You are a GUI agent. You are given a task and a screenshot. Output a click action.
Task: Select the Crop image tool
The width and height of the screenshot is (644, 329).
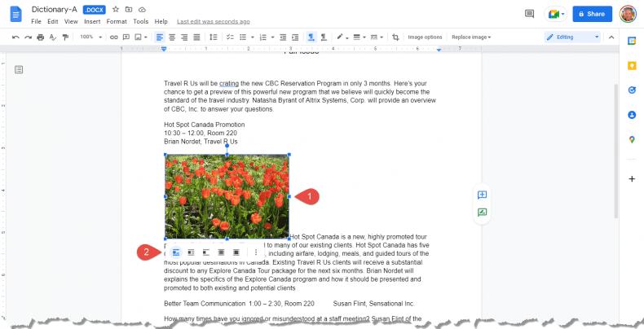395,37
